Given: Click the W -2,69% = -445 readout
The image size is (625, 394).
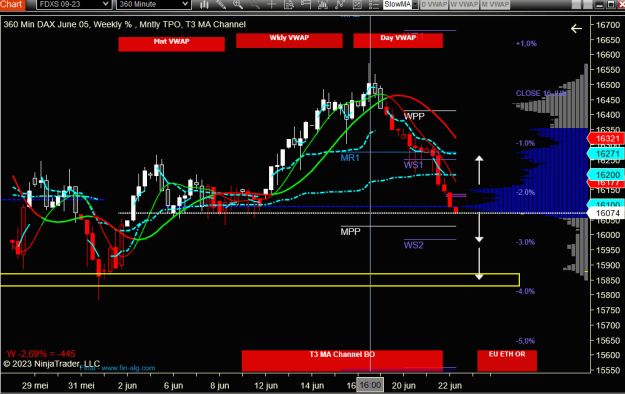Looking at the screenshot, I should pos(41,353).
